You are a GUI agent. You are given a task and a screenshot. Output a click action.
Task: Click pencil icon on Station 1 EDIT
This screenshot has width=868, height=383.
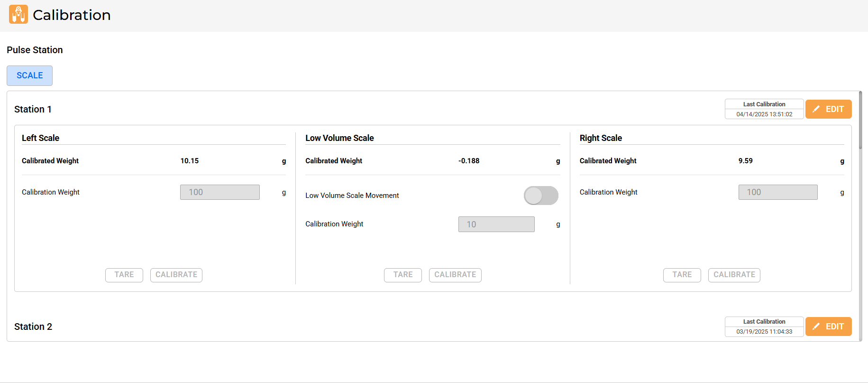(x=816, y=109)
